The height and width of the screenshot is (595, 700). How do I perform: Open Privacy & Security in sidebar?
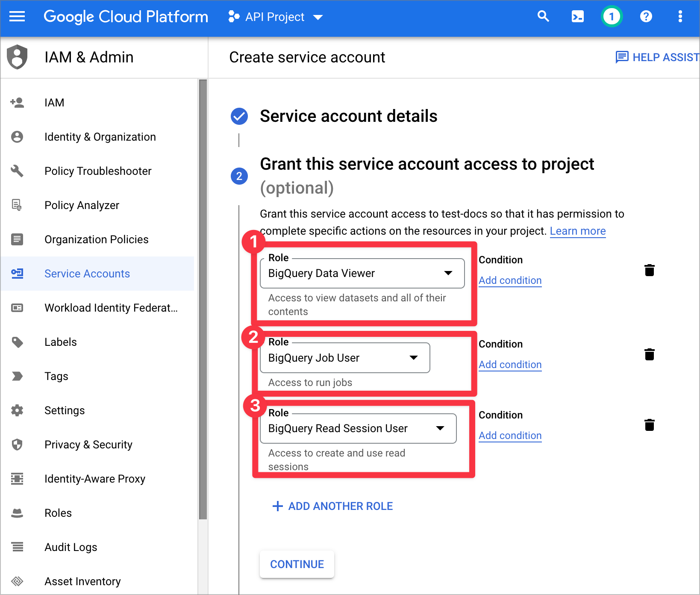click(97, 445)
